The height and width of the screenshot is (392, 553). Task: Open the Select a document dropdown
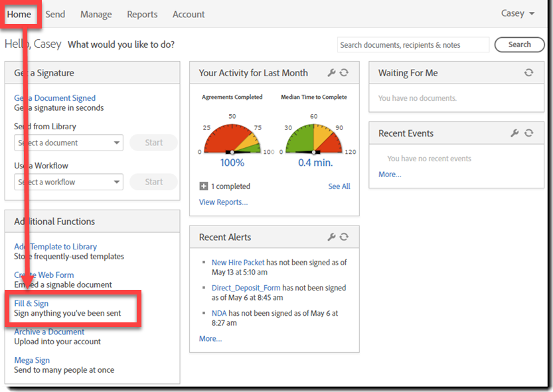(x=69, y=143)
